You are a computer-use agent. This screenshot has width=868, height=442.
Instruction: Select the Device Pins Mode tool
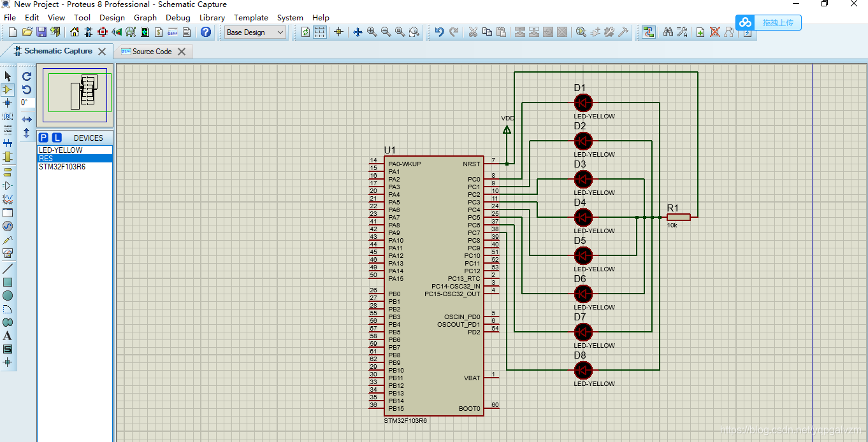tap(8, 185)
